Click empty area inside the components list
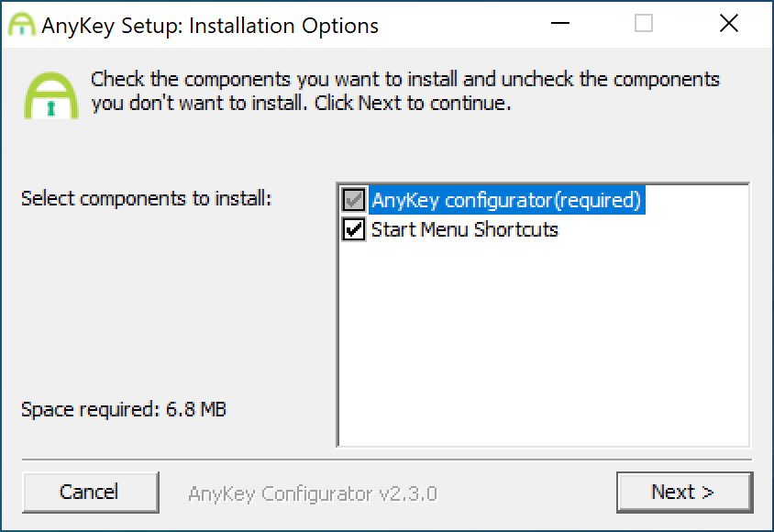This screenshot has height=532, width=774. pos(543,340)
